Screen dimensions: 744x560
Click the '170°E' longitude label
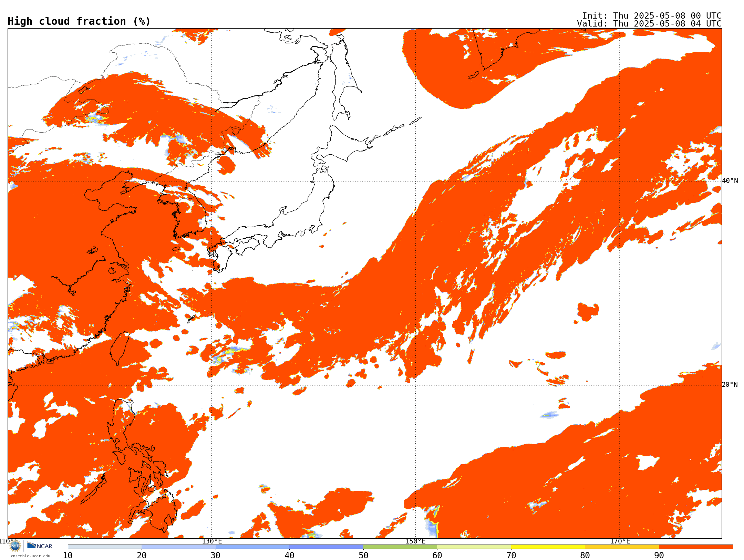tap(620, 541)
